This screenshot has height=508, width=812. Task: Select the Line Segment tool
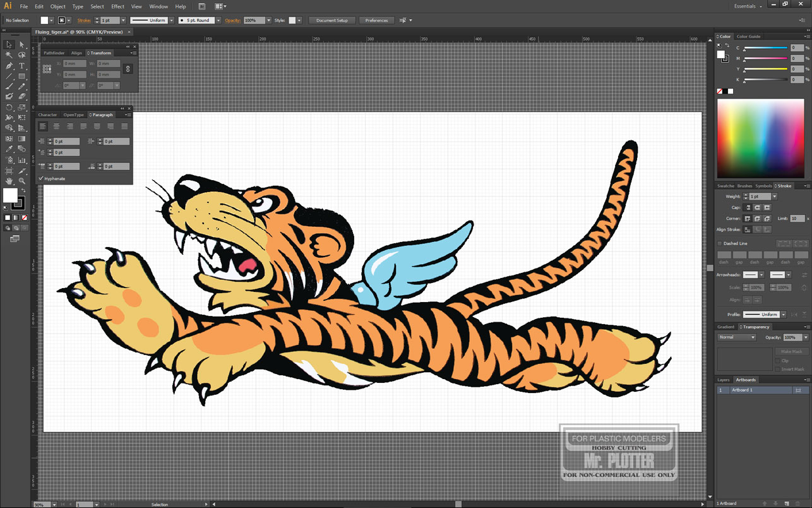click(9, 76)
